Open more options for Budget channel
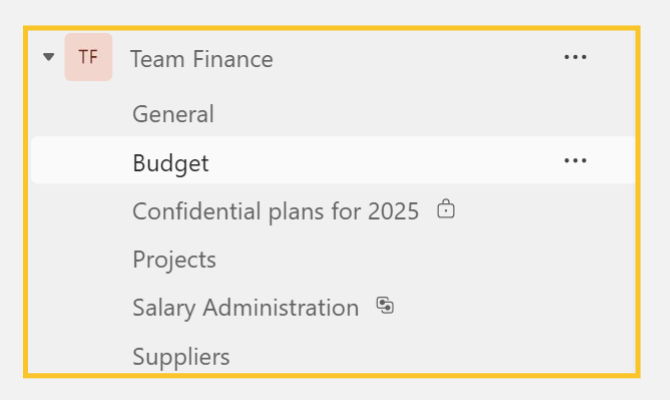The width and height of the screenshot is (670, 400). (x=575, y=161)
